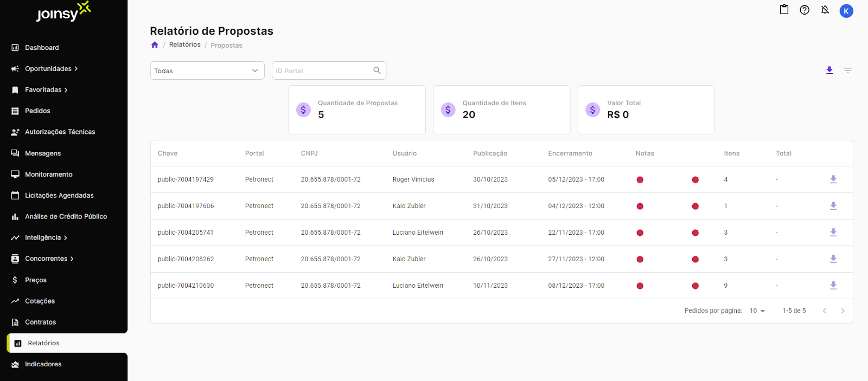Image resolution: width=868 pixels, height=381 pixels.
Task: Go to Contratos in sidebar
Action: pyautogui.click(x=40, y=322)
